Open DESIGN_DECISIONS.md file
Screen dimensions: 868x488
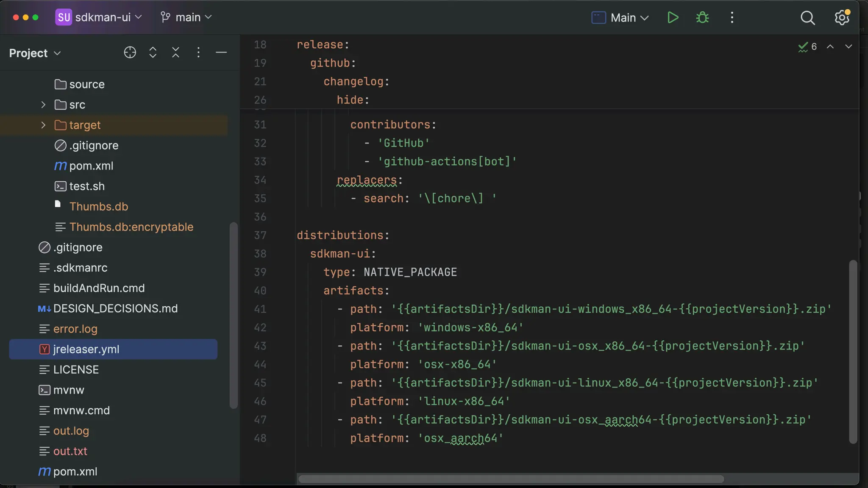[x=115, y=308]
